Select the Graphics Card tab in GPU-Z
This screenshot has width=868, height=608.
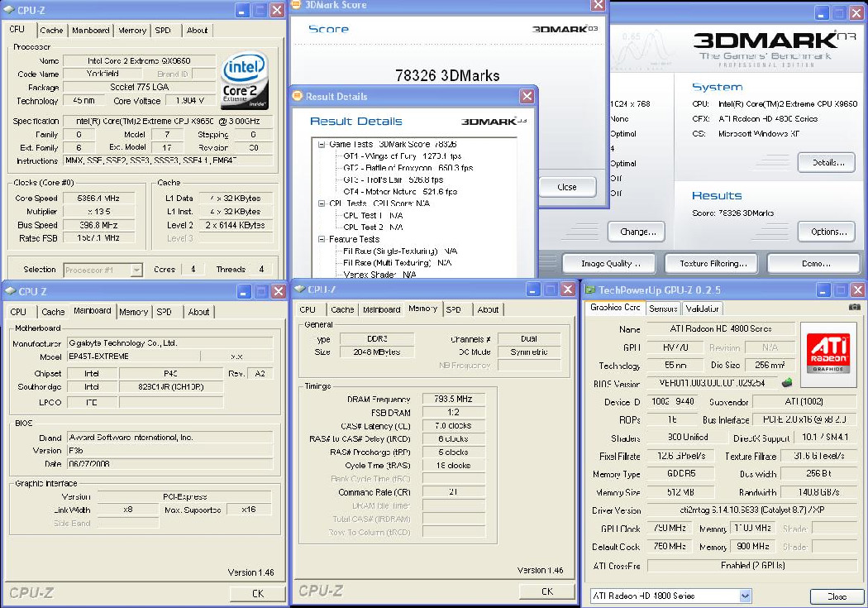point(615,308)
